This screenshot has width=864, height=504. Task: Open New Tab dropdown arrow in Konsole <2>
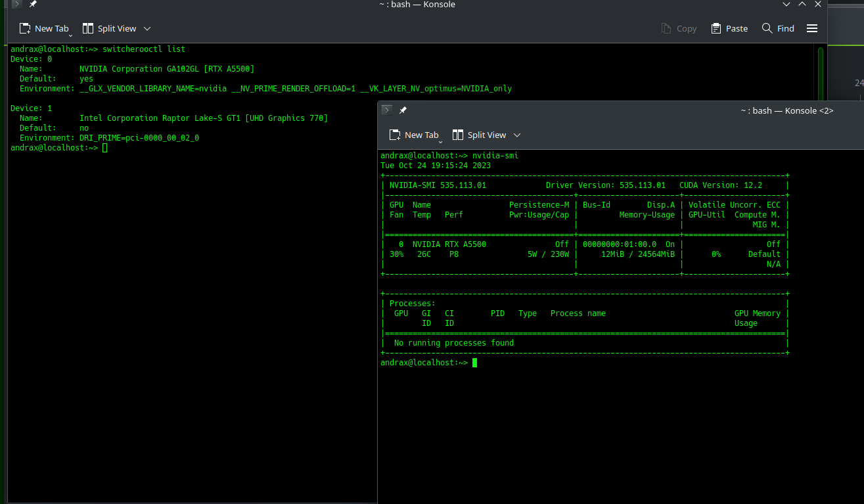tap(440, 141)
